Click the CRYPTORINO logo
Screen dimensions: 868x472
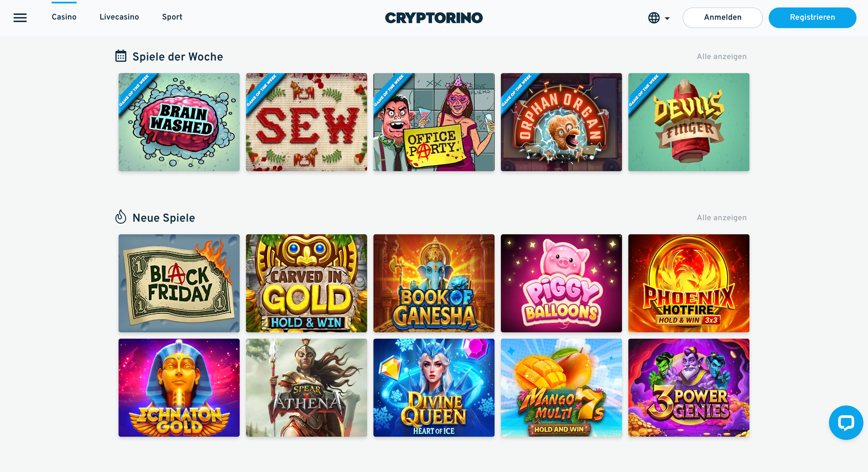coord(434,18)
